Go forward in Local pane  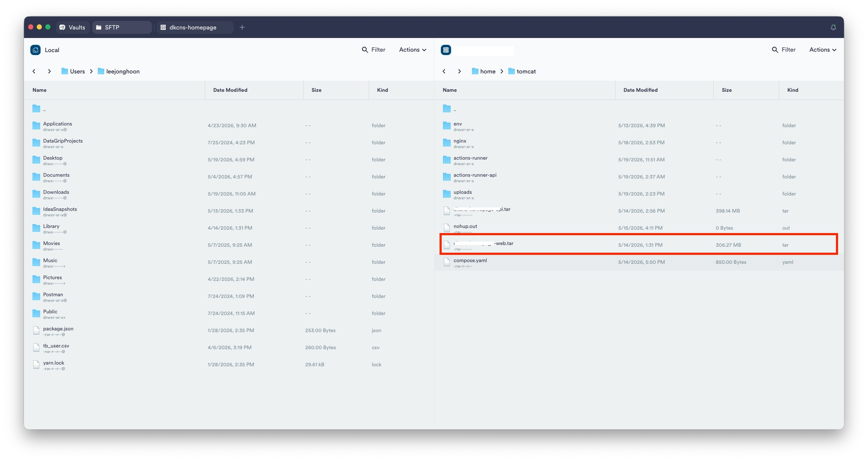[50, 71]
